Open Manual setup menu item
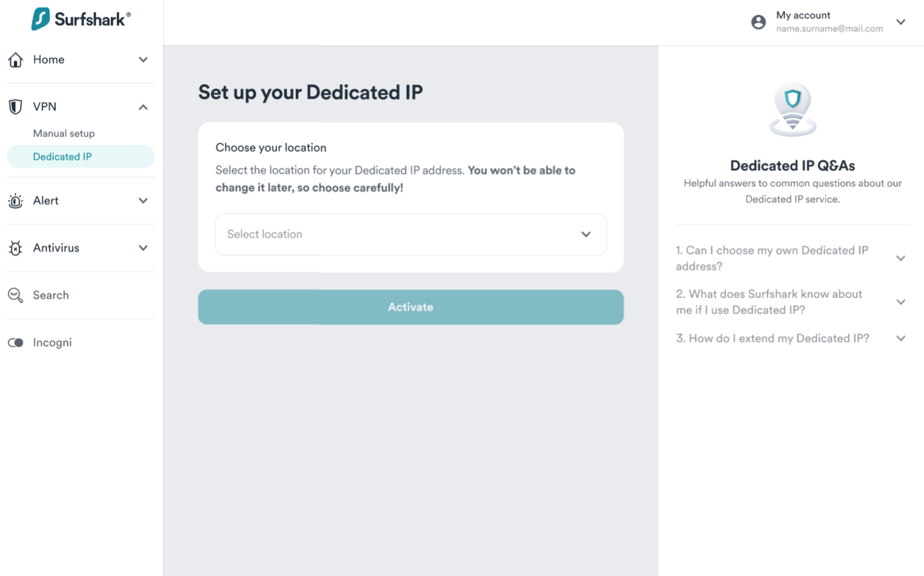Screen dimensions: 924x576 click(x=64, y=133)
